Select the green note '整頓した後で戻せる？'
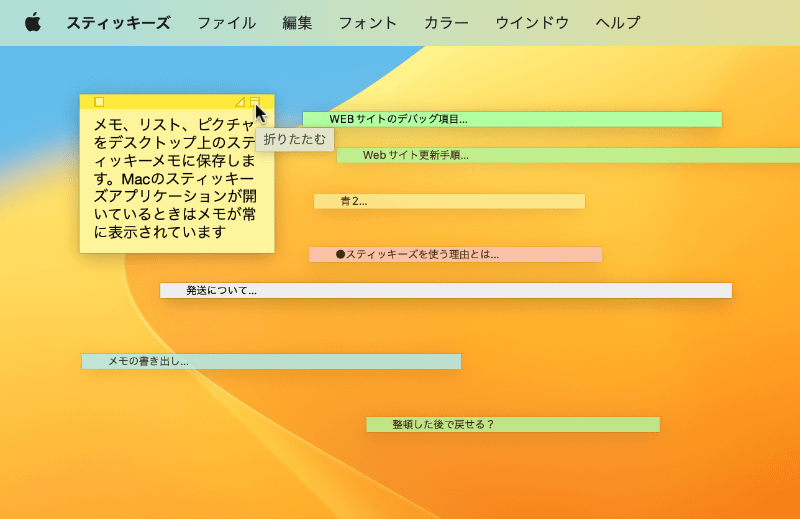 click(513, 425)
